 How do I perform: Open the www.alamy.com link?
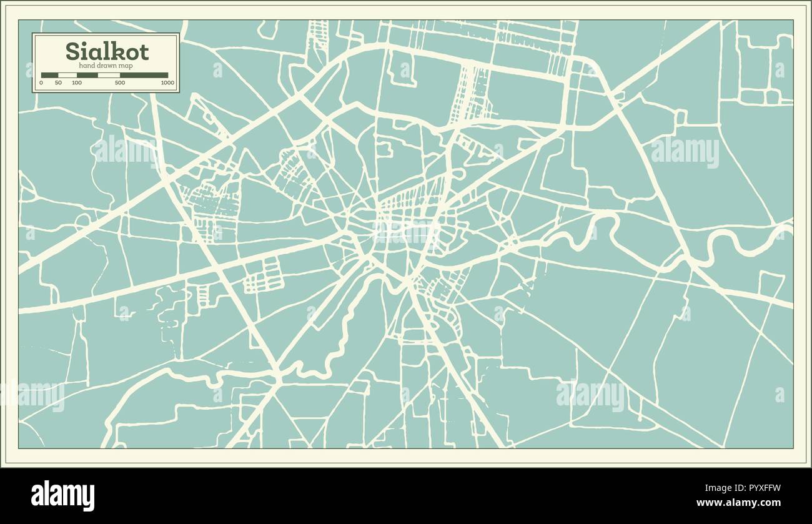pos(739,503)
